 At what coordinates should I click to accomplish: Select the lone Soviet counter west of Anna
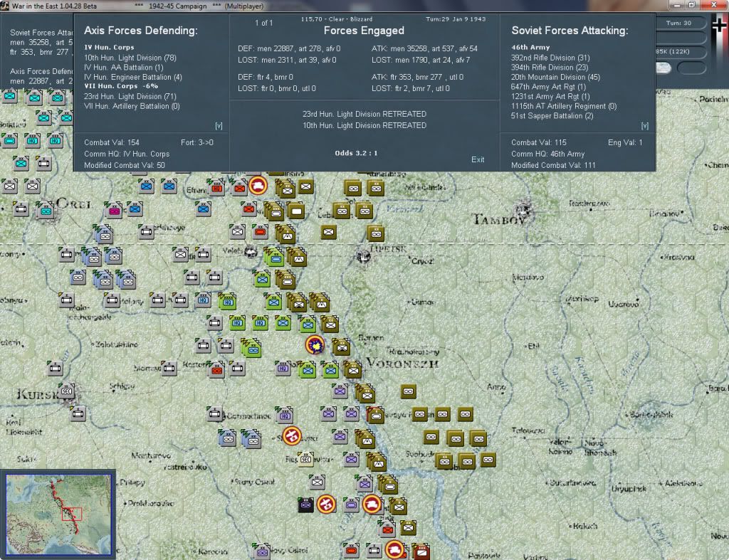[408, 391]
